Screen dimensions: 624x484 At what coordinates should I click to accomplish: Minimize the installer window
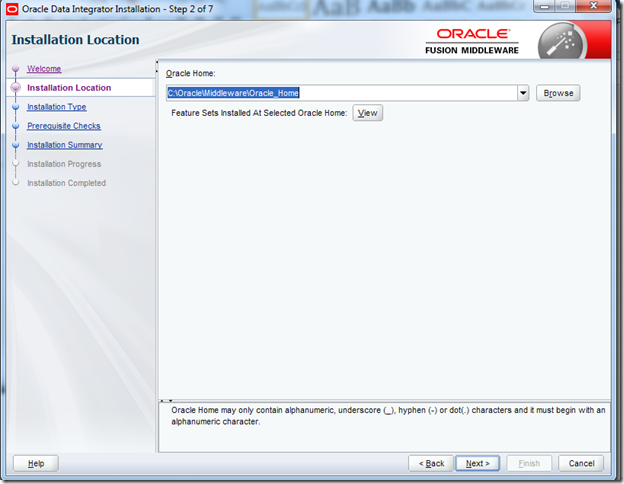545,6
